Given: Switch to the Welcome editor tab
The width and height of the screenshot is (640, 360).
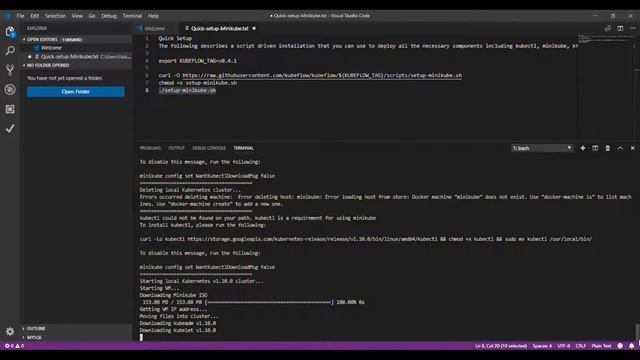Looking at the screenshot, I should point(155,28).
